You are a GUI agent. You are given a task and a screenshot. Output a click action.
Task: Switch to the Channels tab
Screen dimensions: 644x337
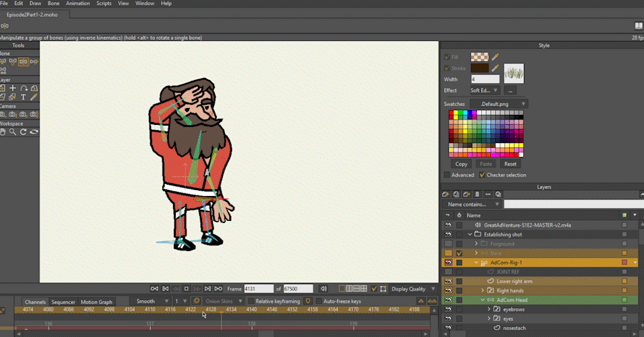35,301
